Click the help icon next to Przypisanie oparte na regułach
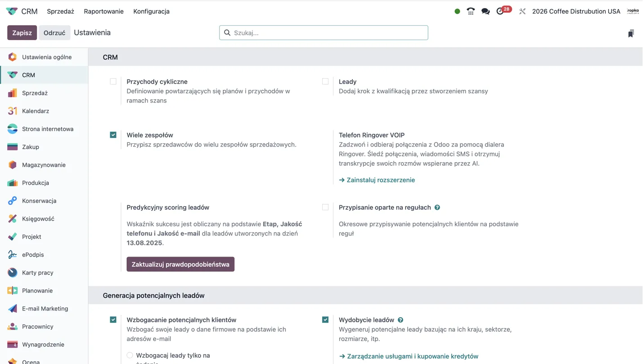 pos(437,208)
